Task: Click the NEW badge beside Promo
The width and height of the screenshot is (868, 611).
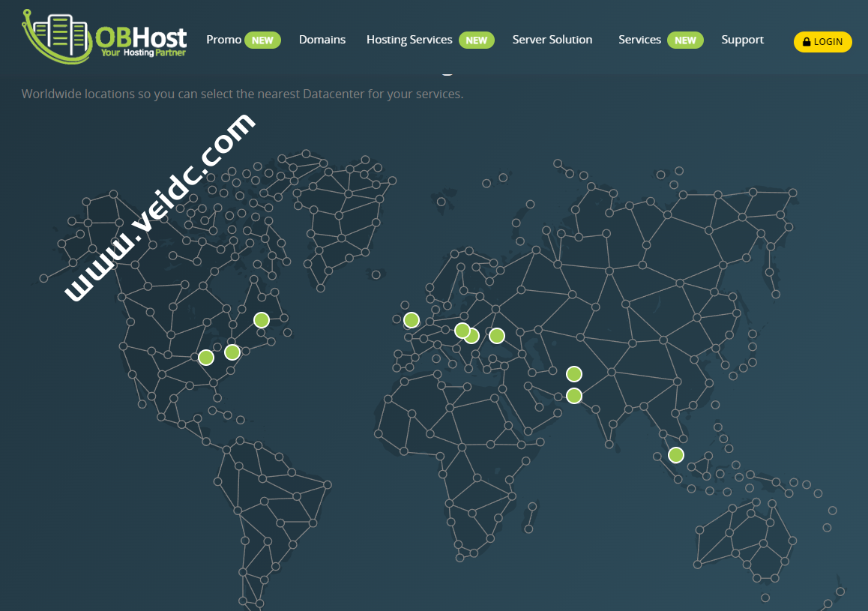Action: 262,40
